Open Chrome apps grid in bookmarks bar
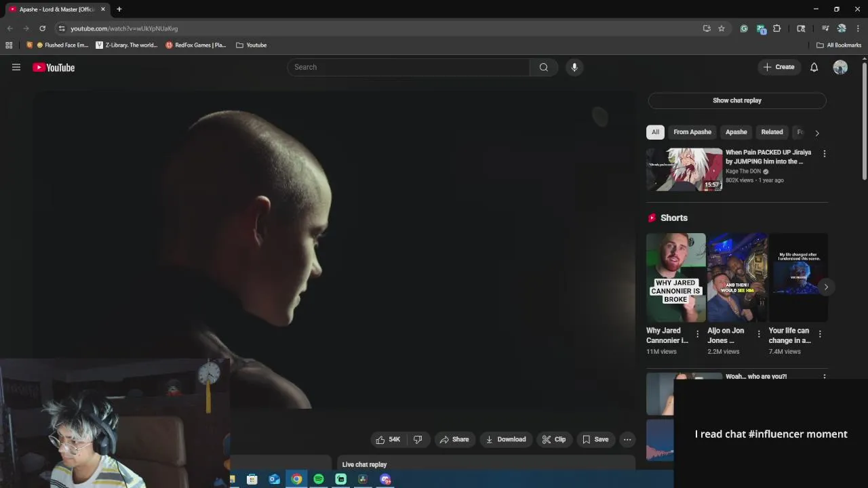The height and width of the screenshot is (488, 868). click(x=9, y=45)
